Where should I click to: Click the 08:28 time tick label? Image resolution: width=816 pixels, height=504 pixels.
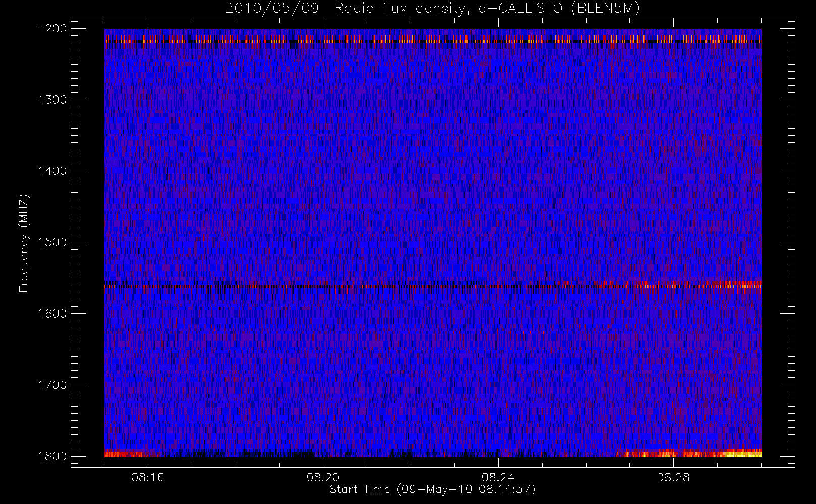click(x=673, y=477)
